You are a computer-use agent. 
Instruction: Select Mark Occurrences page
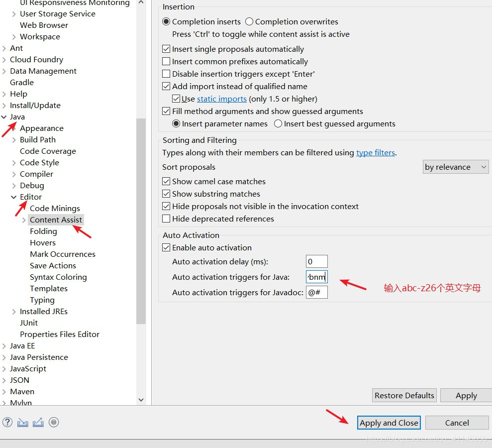point(63,254)
